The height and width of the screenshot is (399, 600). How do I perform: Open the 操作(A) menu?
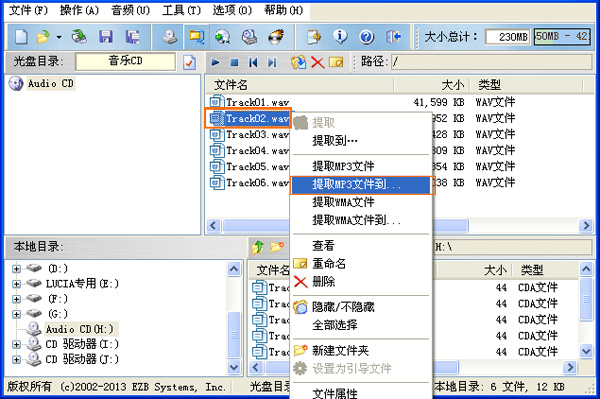click(79, 10)
